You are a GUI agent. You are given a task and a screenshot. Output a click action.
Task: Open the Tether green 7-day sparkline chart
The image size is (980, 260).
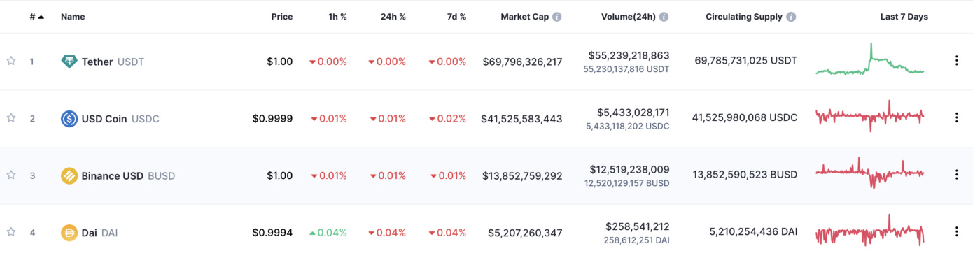point(870,60)
